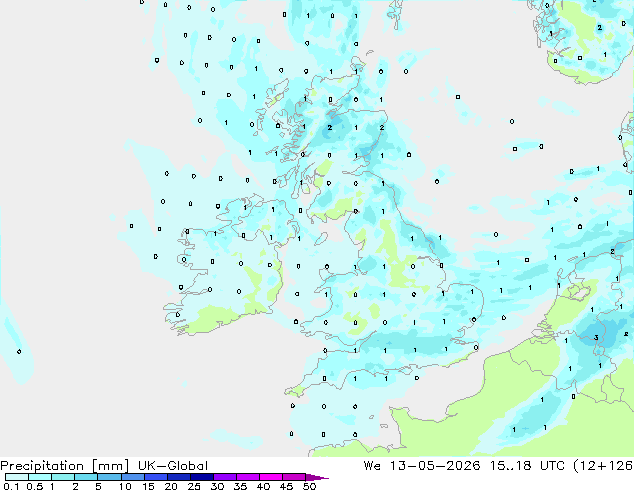Click the above-50 arrow end of legend

coord(317,477)
